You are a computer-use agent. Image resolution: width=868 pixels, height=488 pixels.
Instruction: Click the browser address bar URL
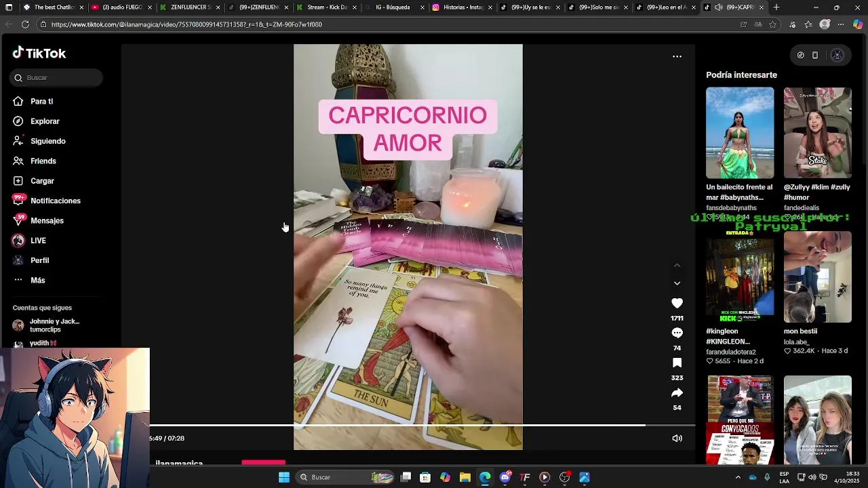point(186,24)
